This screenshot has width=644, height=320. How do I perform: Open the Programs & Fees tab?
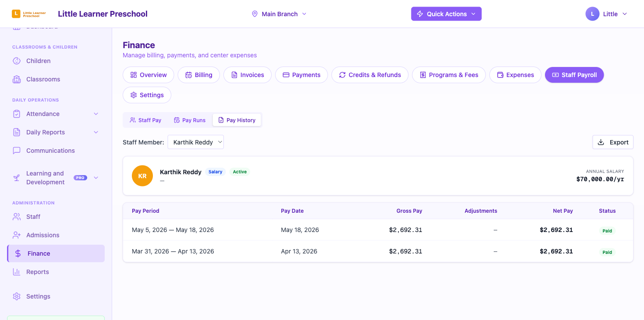point(449,75)
